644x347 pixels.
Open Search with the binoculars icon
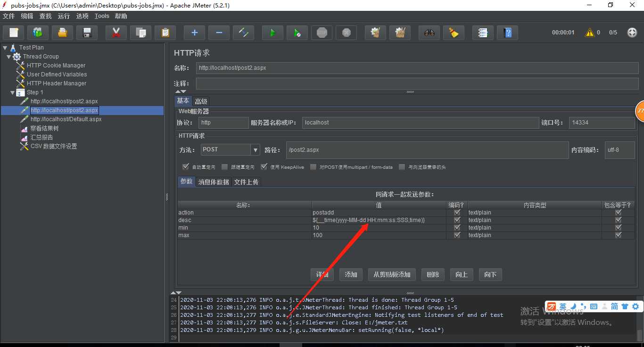429,33
